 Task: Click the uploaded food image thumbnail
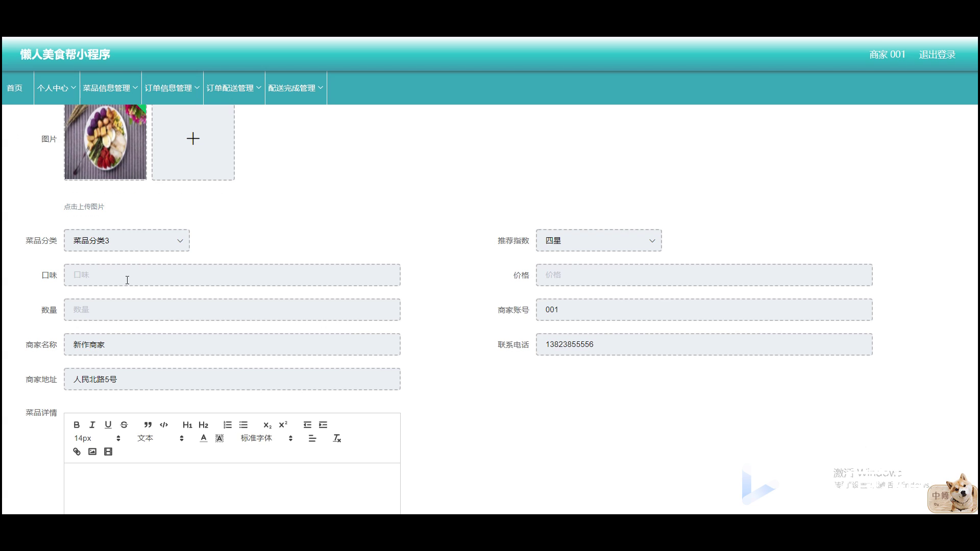click(105, 142)
